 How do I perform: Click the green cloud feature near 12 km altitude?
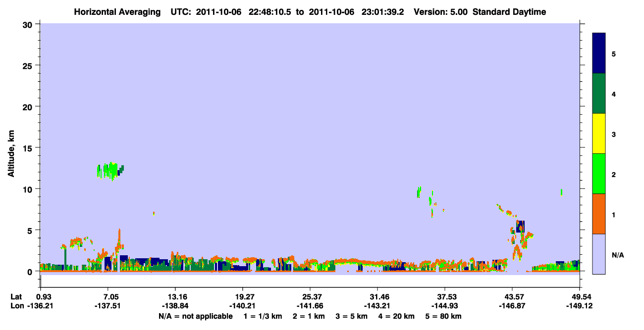click(110, 171)
